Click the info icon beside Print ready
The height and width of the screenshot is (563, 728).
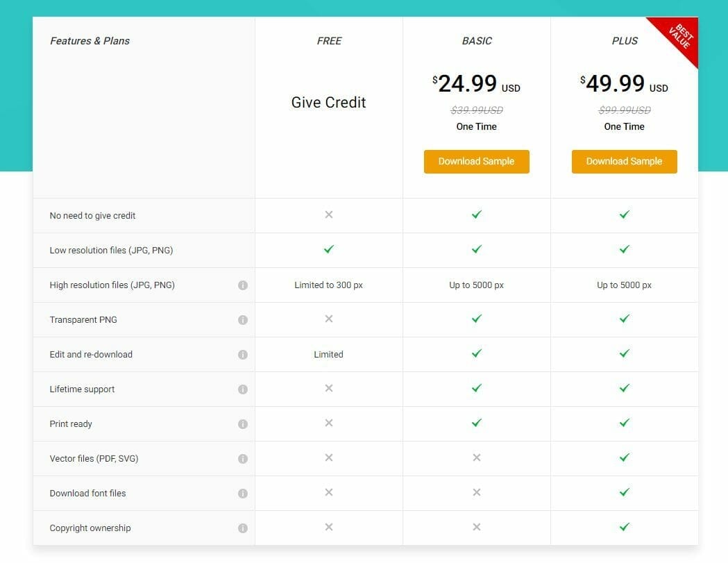click(244, 423)
